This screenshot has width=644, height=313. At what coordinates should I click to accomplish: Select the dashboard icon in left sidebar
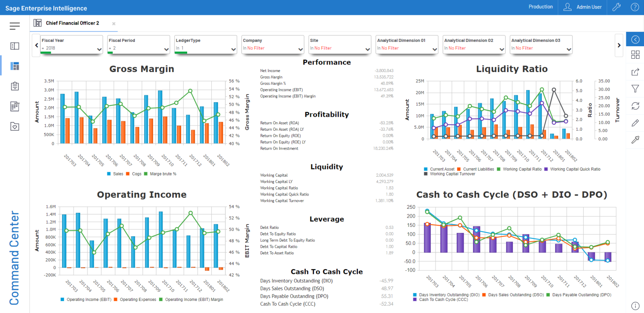tap(15, 66)
